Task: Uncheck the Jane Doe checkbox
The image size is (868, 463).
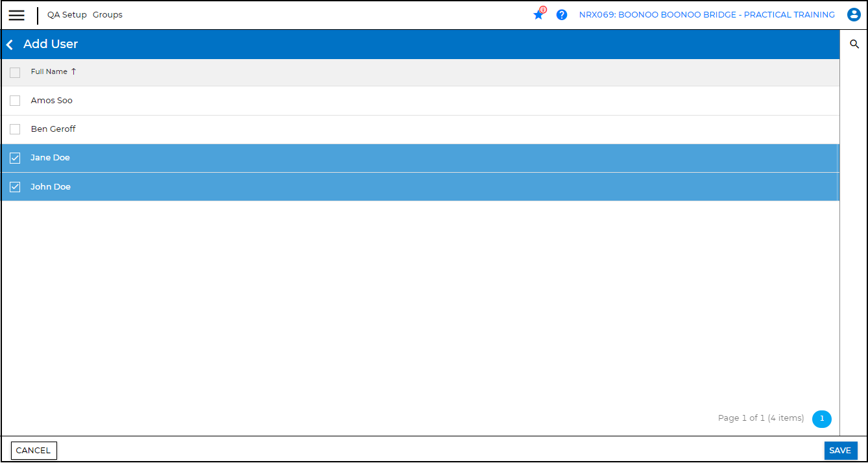Action: [15, 158]
